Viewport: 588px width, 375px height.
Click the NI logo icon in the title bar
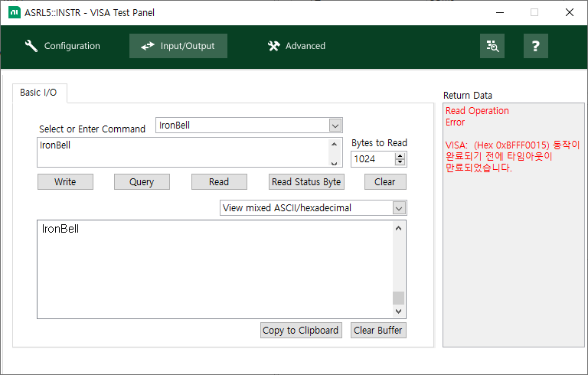pos(15,12)
